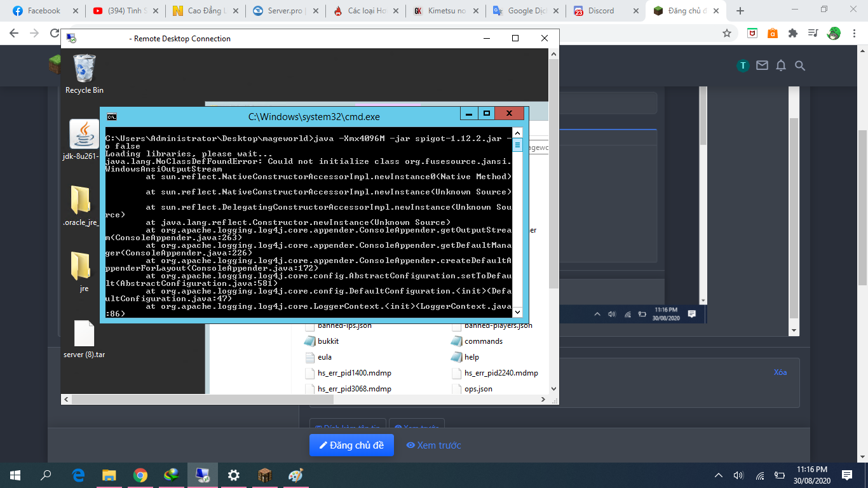The height and width of the screenshot is (488, 868).
Task: Open taskbar Search
Action: (46, 475)
